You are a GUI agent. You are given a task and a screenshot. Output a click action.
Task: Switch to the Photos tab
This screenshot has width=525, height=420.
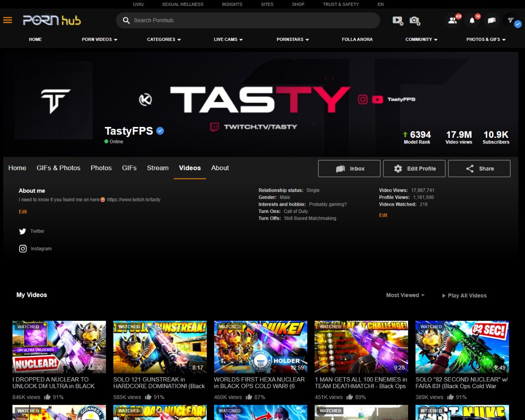point(101,168)
